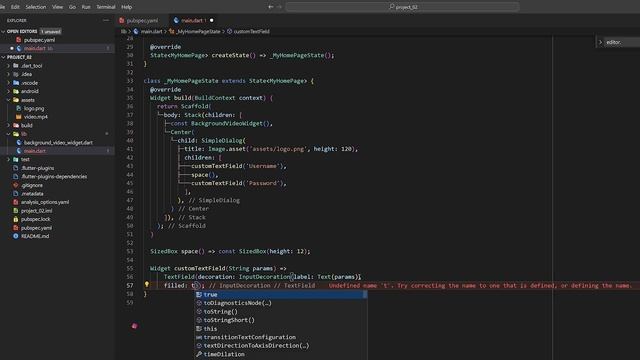The width and height of the screenshot is (640, 360).
Task: Open .metadata file
Action: (x=32, y=193)
